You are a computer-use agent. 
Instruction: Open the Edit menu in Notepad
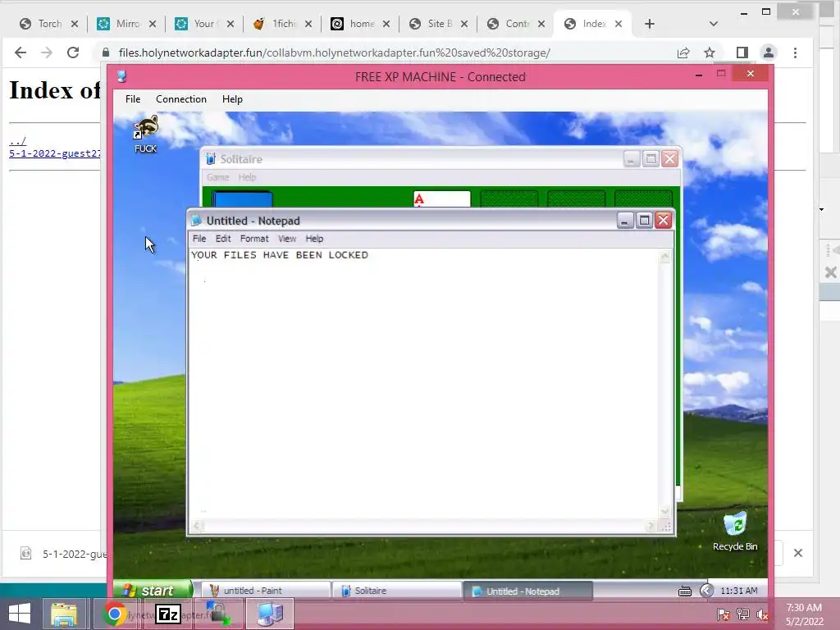pyautogui.click(x=223, y=239)
